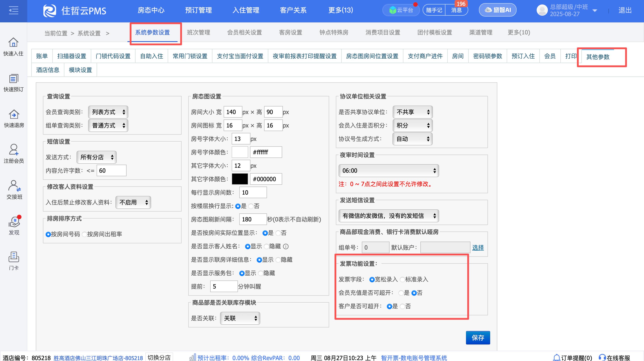644x361 pixels.
Task: Select 是 for 会员充值是否可超开
Action: click(401, 293)
